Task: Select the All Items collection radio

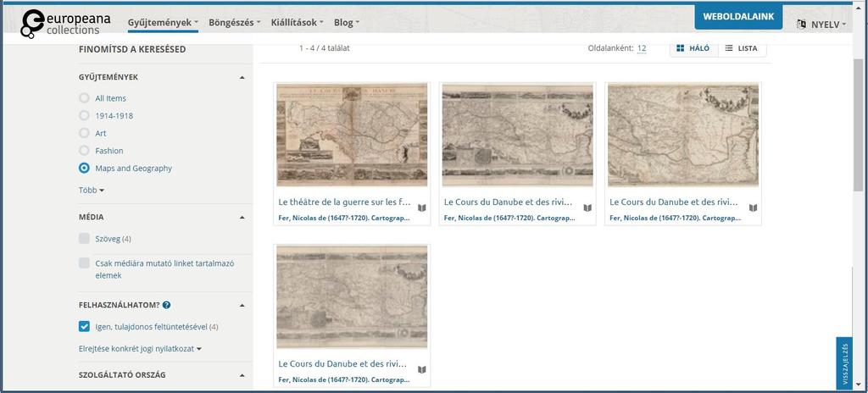Action: 84,98
